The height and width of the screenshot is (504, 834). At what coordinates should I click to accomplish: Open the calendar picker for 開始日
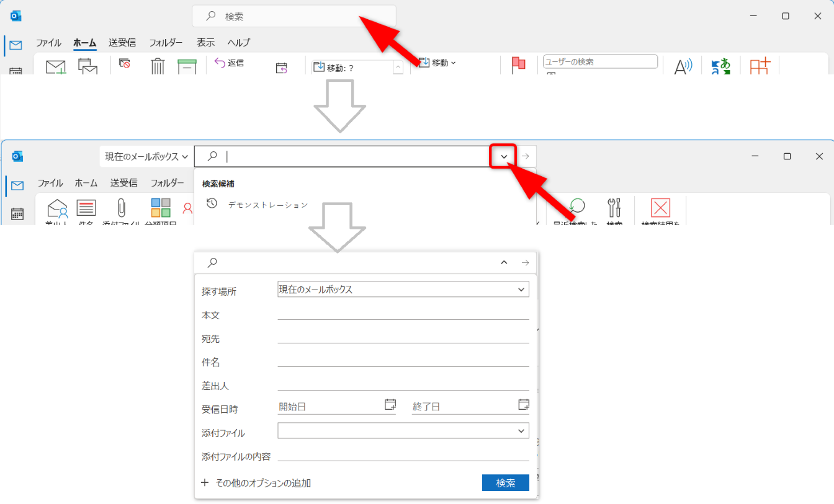(x=390, y=405)
